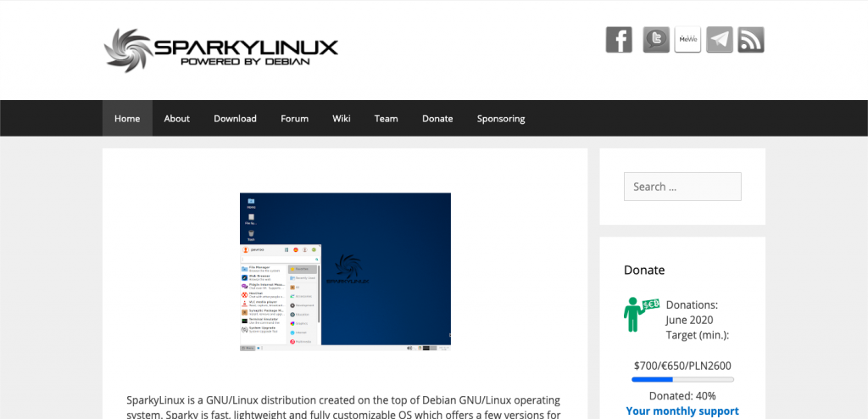Screen dimensions: 868x419
Task: Open the Forum menu item
Action: tap(294, 119)
